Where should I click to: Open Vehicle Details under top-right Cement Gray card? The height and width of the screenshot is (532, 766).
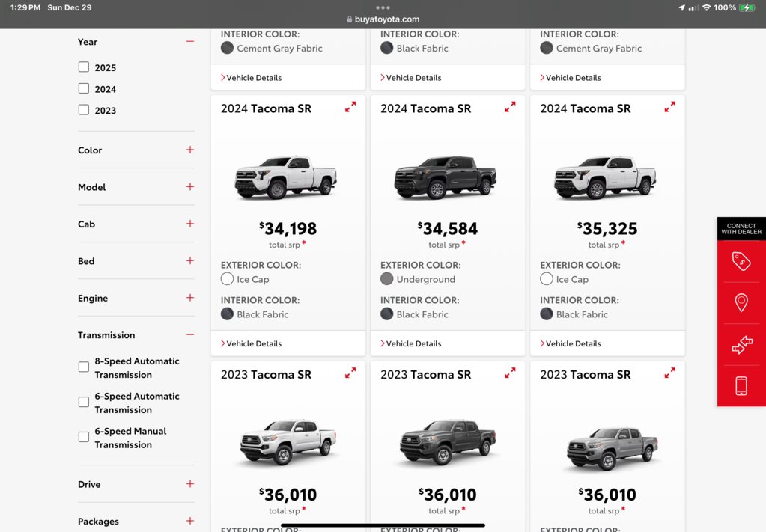click(571, 78)
